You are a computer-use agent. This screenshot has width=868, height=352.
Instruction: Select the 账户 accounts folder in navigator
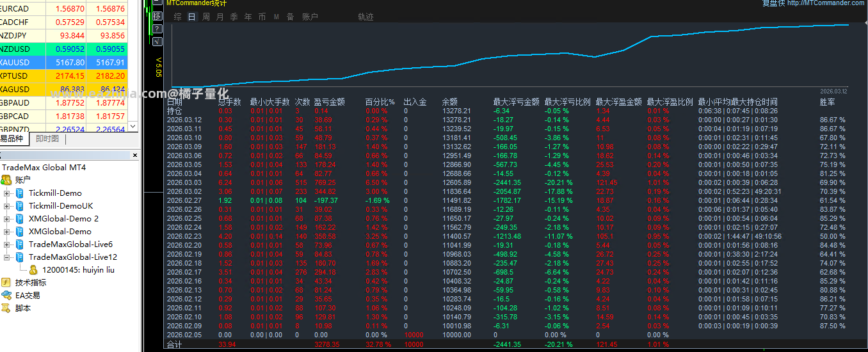(x=22, y=180)
